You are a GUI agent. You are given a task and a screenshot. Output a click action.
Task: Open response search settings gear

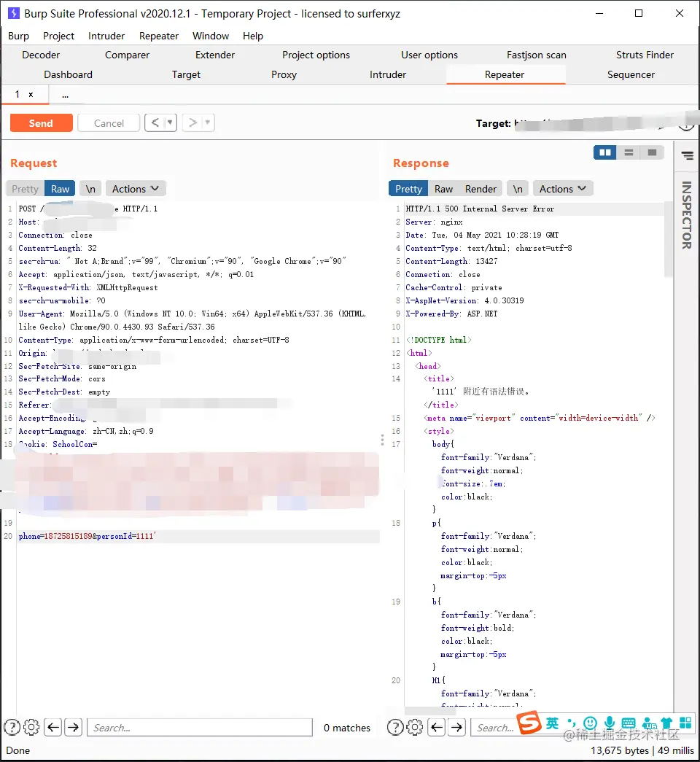[415, 727]
